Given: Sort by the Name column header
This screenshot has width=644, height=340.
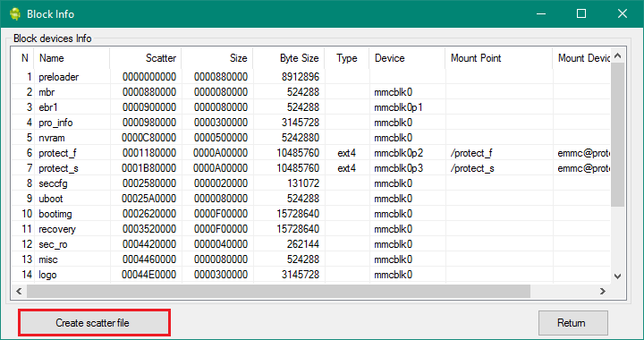Looking at the screenshot, I should (x=72, y=58).
